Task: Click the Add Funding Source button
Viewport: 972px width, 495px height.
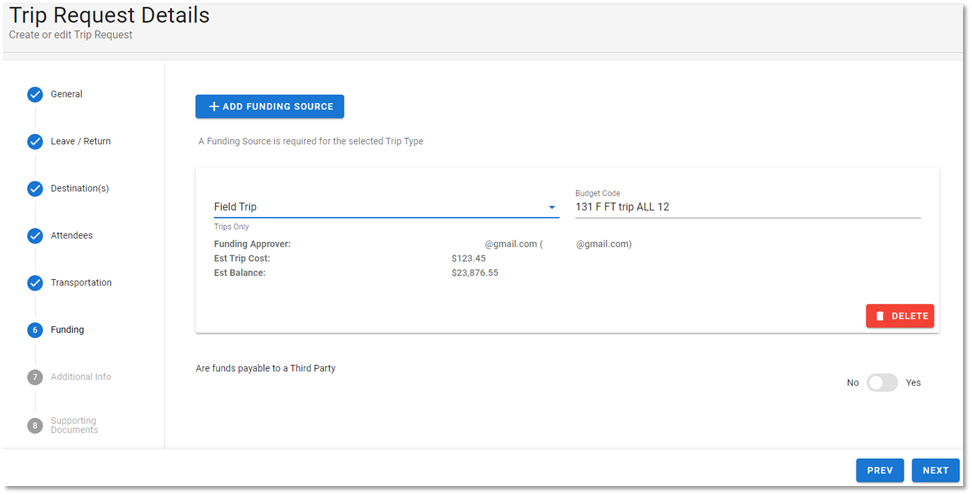Action: tap(270, 107)
